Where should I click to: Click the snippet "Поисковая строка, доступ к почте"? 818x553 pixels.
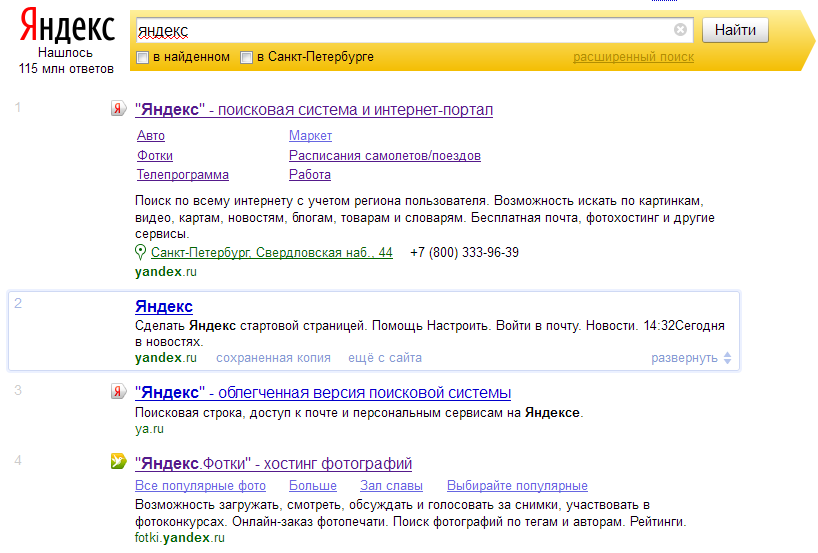pos(359,413)
